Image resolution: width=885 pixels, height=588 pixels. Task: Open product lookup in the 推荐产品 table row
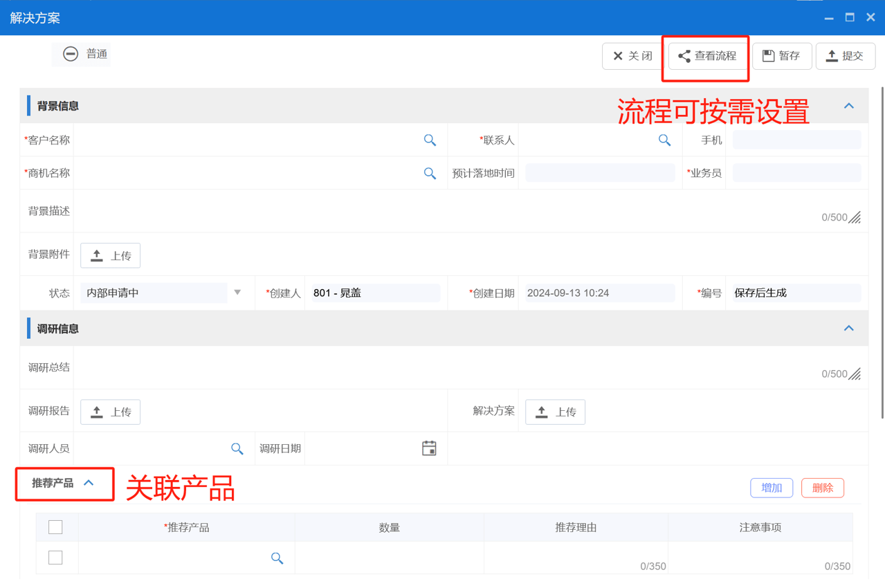(277, 557)
